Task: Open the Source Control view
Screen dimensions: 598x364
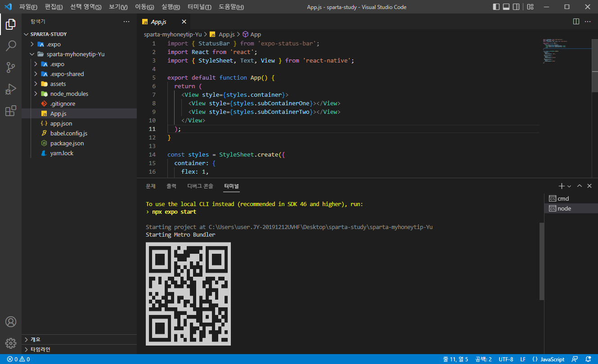Action: click(x=11, y=67)
